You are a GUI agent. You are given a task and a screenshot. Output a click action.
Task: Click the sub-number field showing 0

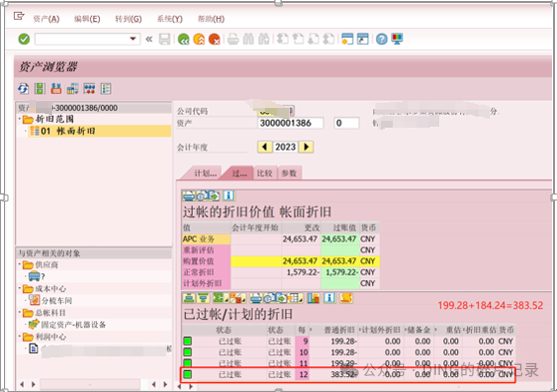(x=346, y=123)
